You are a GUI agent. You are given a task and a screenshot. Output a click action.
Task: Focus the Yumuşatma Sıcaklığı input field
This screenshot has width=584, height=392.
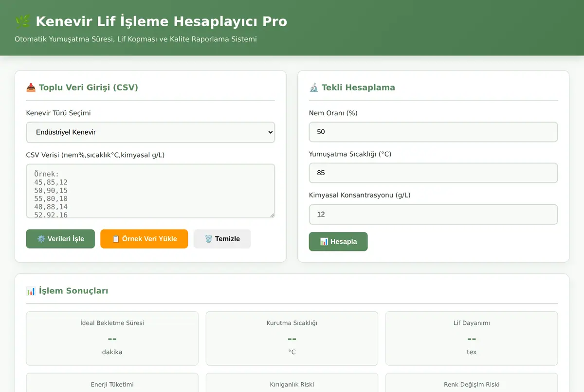[433, 173]
